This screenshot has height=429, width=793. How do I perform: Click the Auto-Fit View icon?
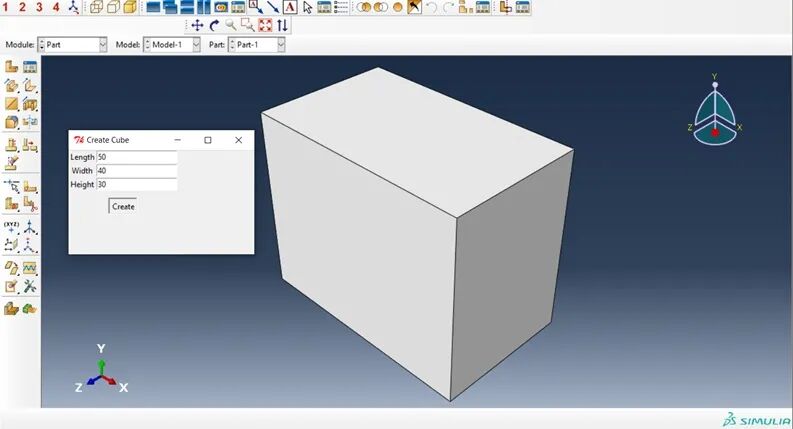coord(265,25)
